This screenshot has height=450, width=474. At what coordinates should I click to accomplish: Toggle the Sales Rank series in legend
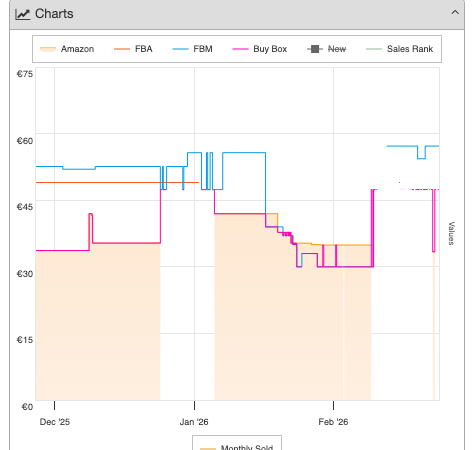coord(399,49)
